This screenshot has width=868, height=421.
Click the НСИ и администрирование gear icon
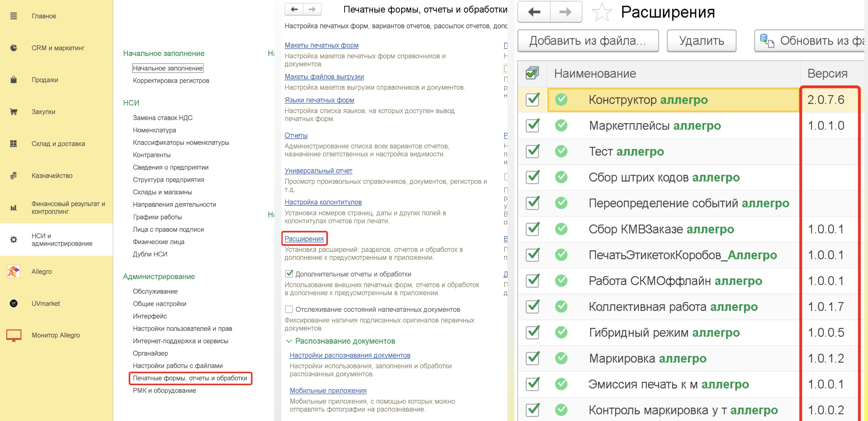14,239
